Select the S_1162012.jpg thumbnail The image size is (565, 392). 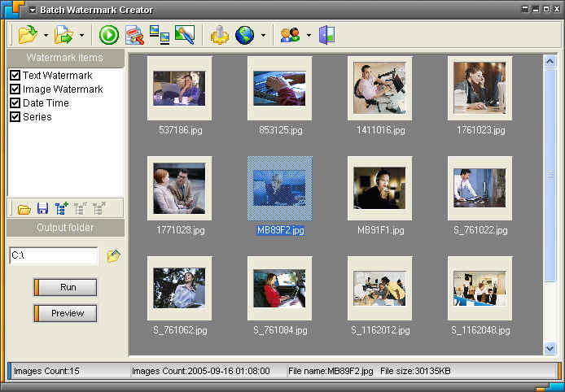(x=380, y=289)
